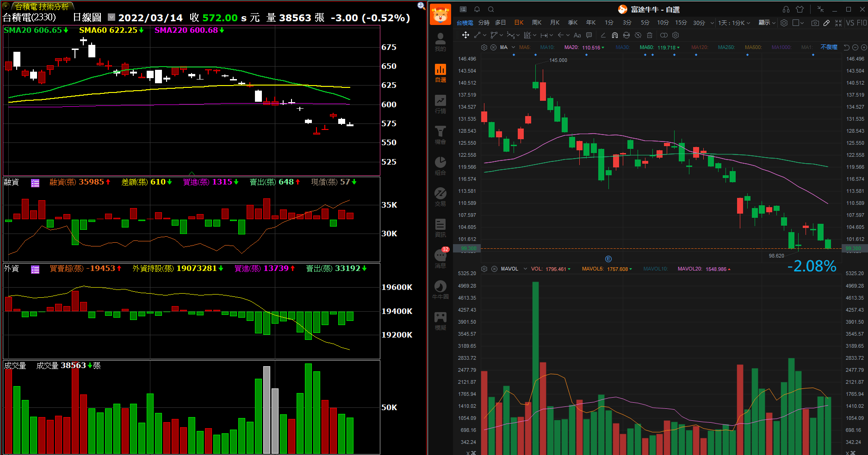868x455 pixels.
Task: Toggle magnet snap mode
Action: 614,35
